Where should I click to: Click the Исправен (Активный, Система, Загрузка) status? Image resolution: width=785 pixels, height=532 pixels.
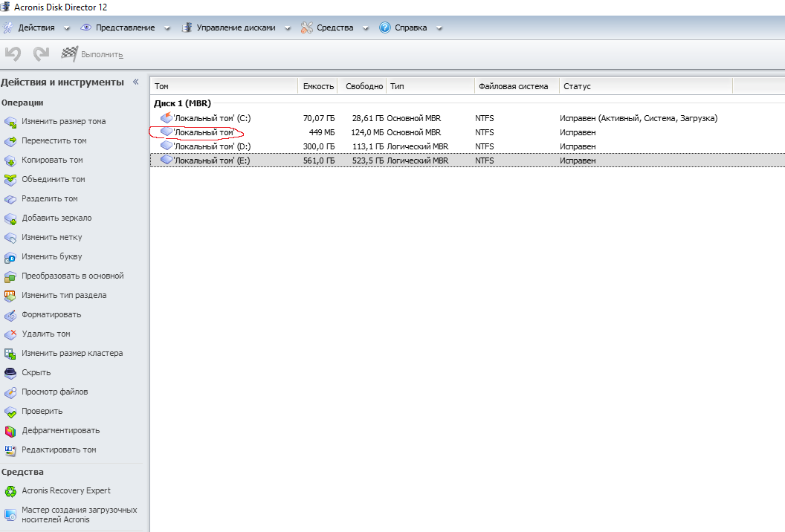pyautogui.click(x=639, y=118)
